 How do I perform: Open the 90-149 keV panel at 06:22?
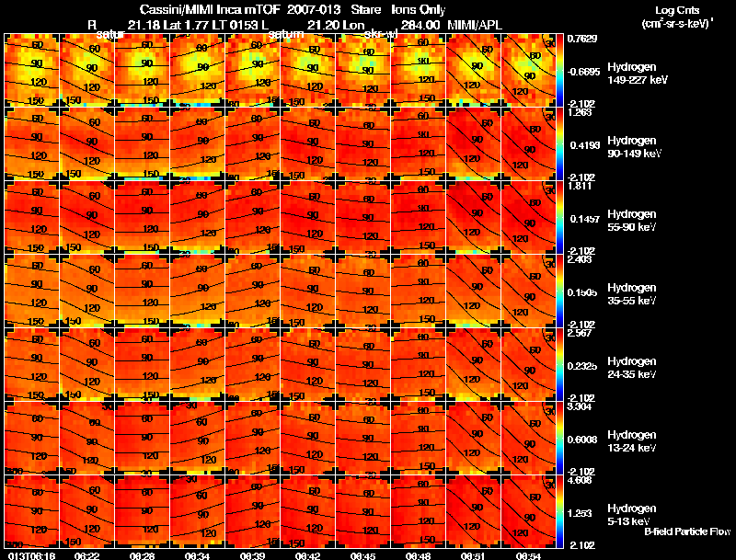pyautogui.click(x=86, y=143)
